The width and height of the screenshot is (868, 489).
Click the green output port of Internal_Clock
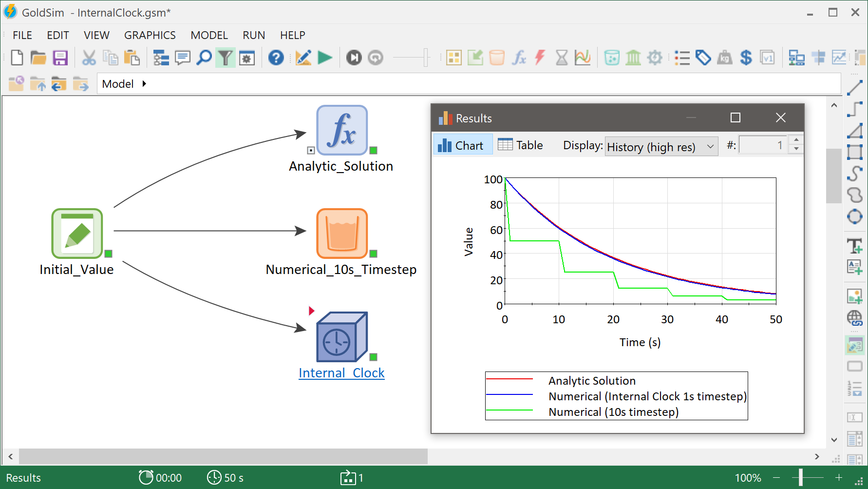point(374,357)
